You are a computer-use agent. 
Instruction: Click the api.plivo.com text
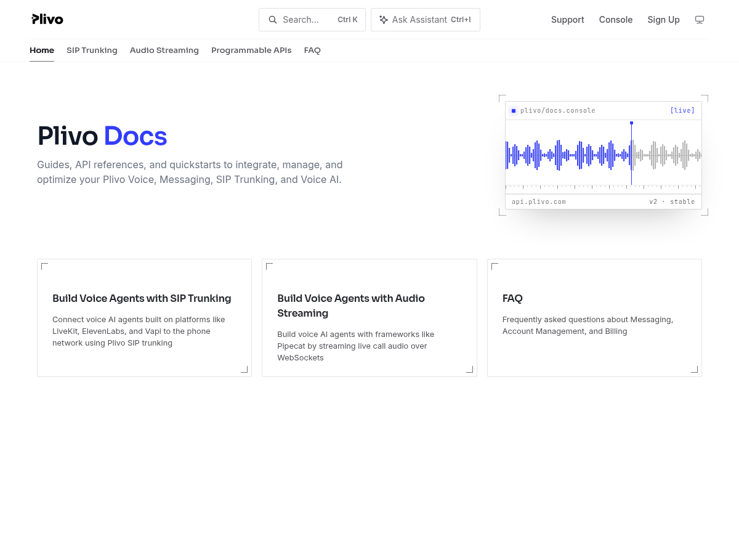click(x=539, y=202)
